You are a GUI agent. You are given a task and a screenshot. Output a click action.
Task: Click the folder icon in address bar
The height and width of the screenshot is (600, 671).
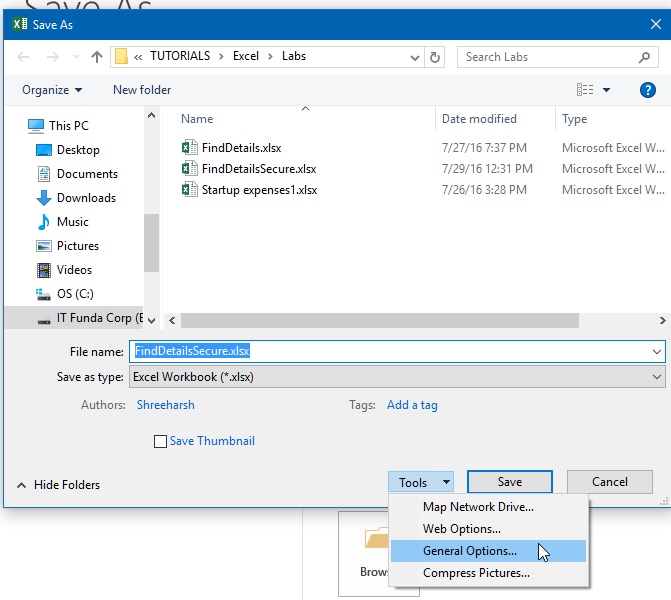click(x=121, y=56)
